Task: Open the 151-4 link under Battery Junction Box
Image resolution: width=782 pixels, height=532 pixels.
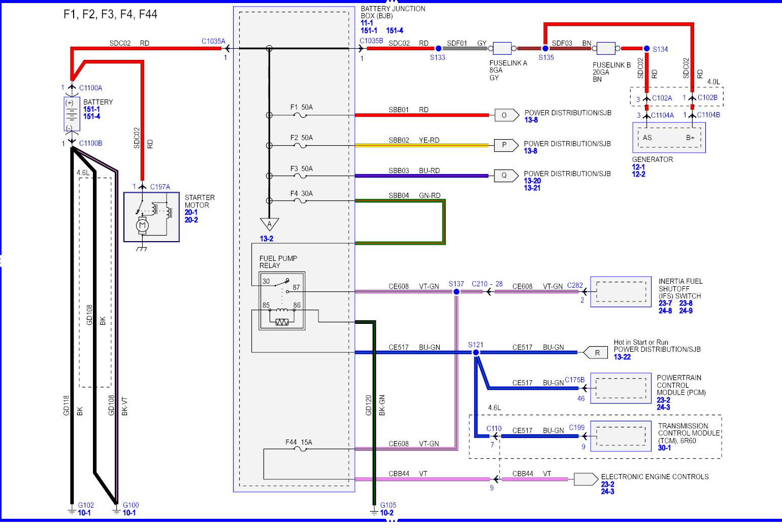Action: coord(395,31)
